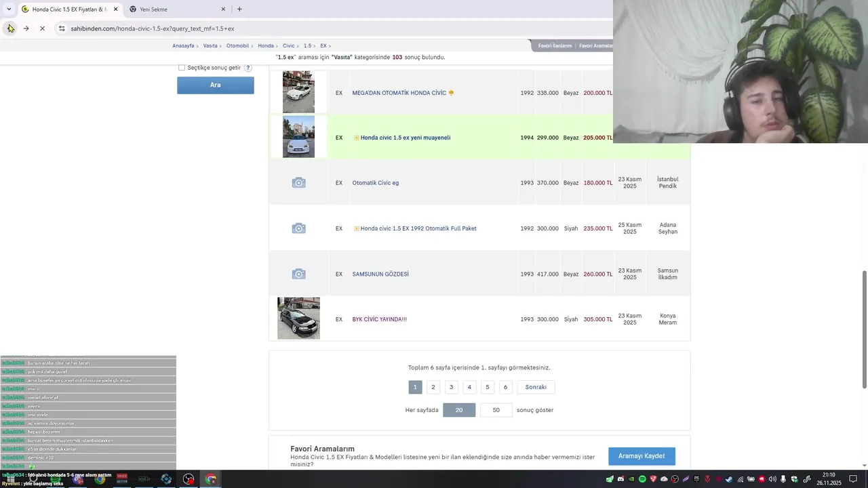Click the Epic Games tray icon
Viewport: 868px width, 488px height.
[x=696, y=479]
